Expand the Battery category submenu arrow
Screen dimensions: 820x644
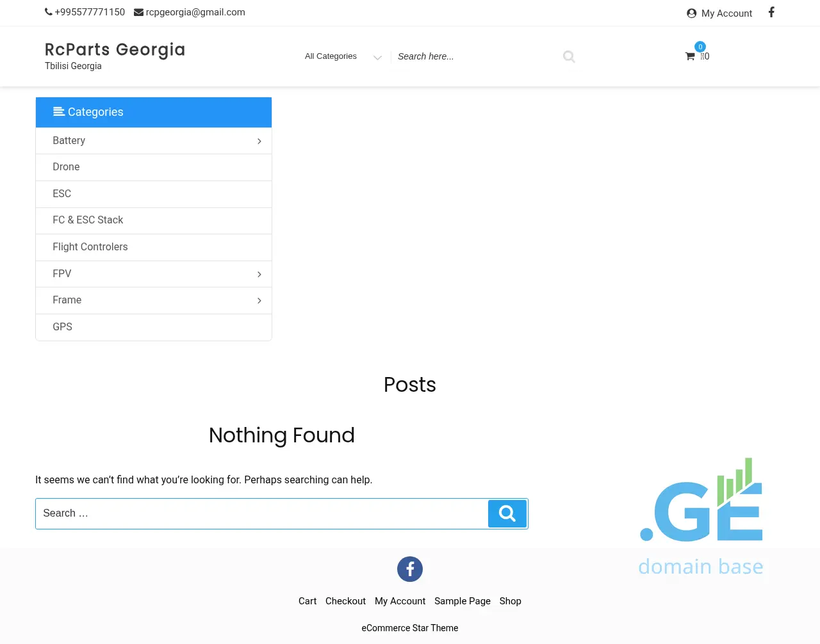[259, 141]
